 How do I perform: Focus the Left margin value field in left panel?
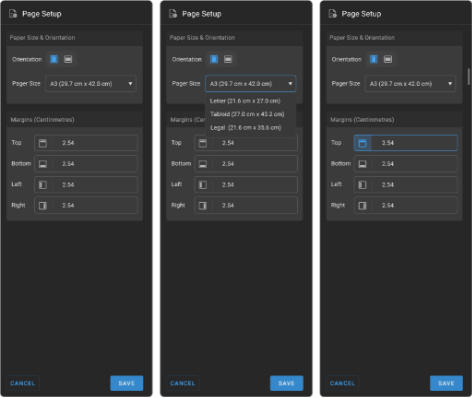(86, 185)
